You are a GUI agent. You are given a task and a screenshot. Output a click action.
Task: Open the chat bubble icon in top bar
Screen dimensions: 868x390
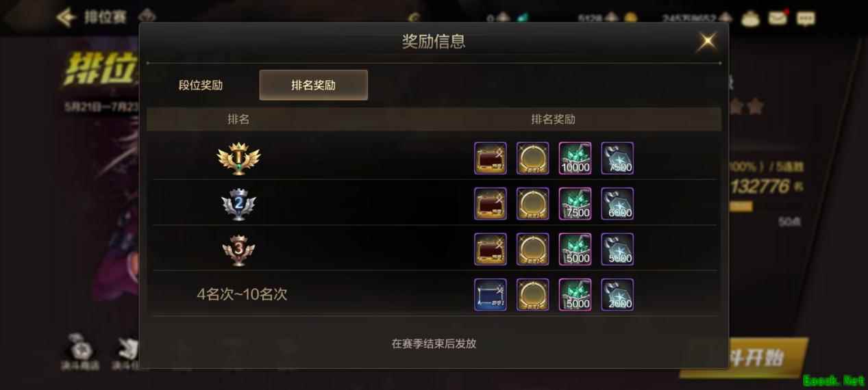tap(806, 18)
